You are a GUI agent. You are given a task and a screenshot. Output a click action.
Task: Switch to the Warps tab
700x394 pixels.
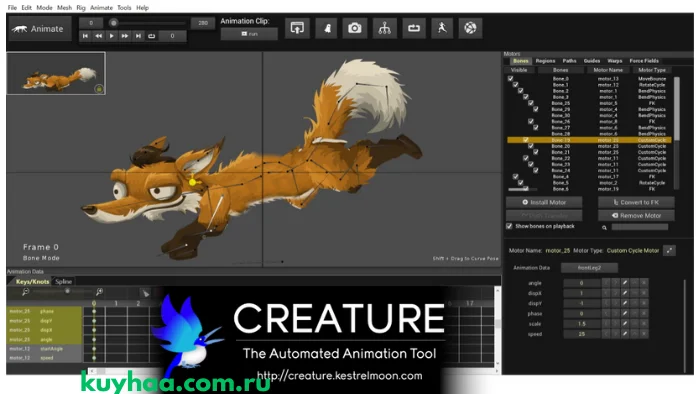pos(614,61)
